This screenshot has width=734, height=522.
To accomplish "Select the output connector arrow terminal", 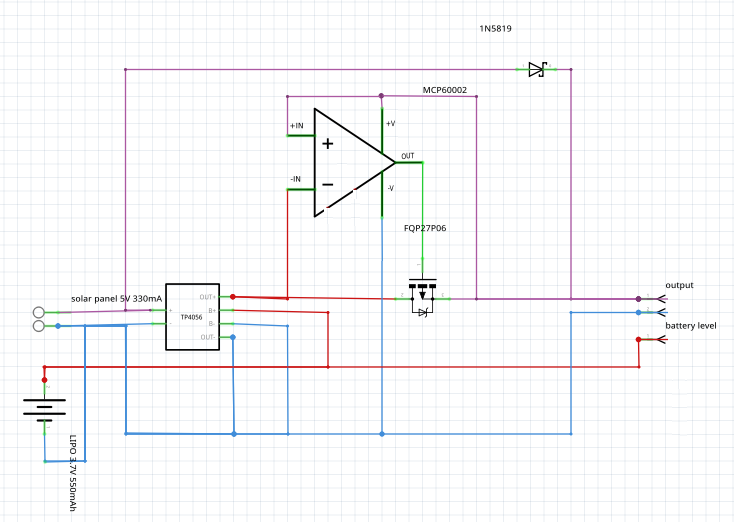I will (x=656, y=299).
